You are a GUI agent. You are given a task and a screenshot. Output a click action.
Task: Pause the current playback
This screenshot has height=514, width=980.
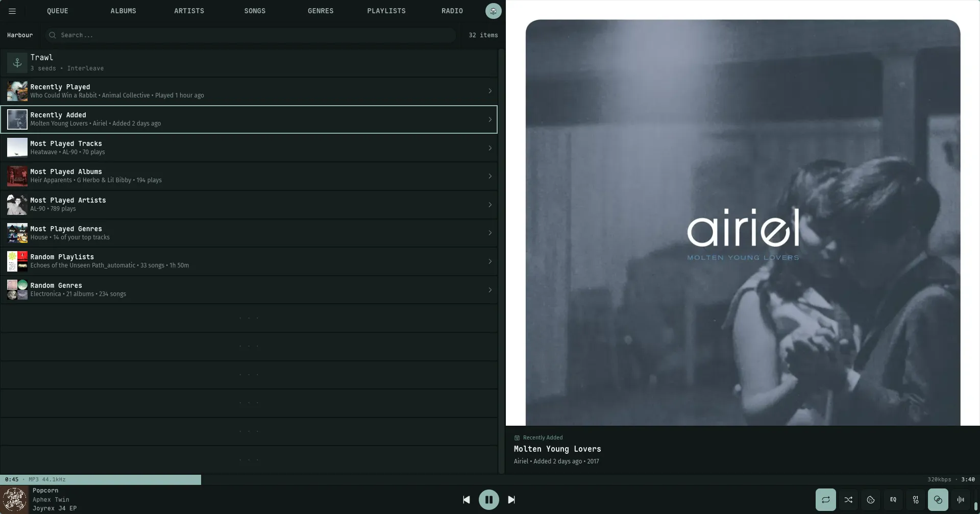coord(489,500)
